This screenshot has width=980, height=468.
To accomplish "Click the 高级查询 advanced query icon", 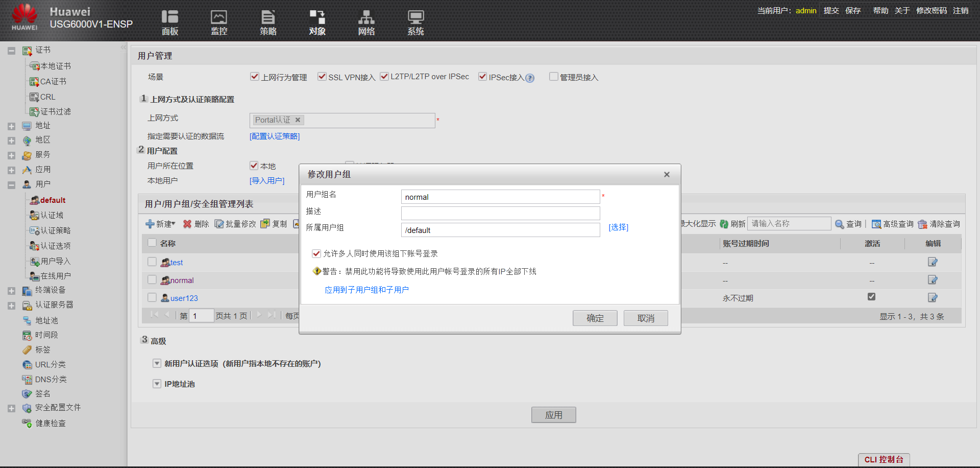I will [876, 224].
